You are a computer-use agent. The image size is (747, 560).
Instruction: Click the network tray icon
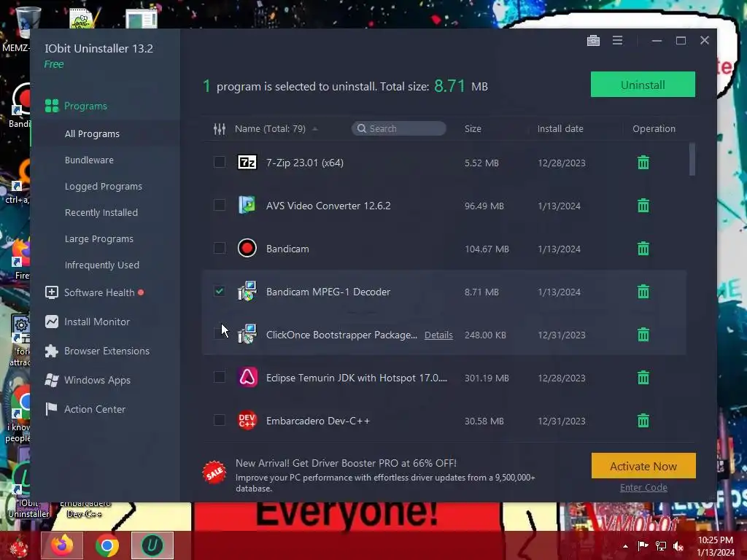pos(661,545)
